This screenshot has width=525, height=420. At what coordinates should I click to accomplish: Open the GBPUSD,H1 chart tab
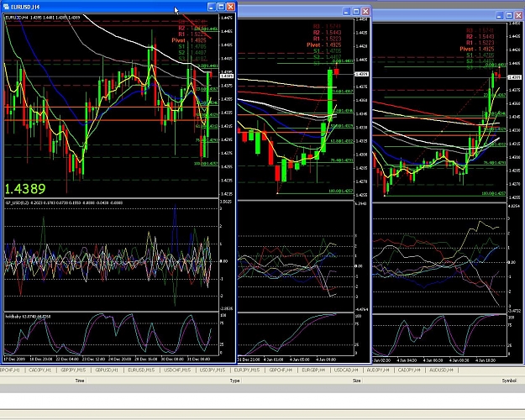click(107, 370)
